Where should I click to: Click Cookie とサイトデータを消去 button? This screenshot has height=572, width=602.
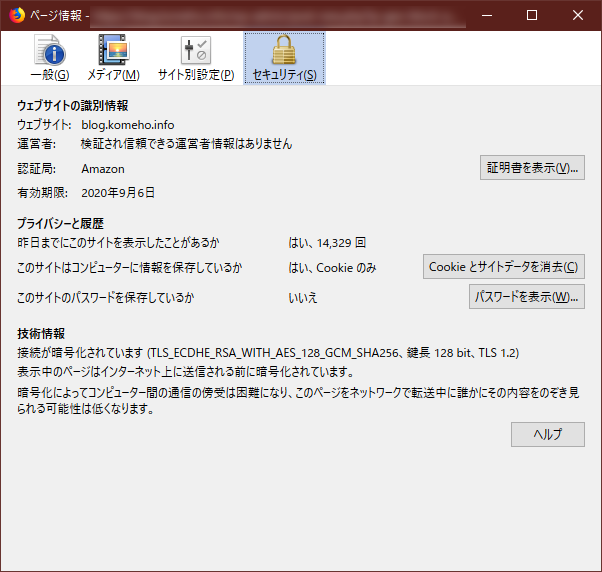pyautogui.click(x=504, y=266)
